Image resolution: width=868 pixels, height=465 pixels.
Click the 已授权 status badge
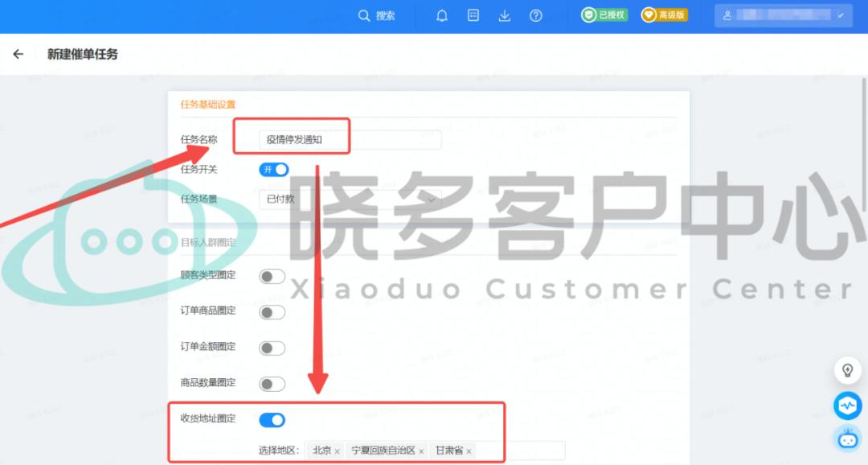point(603,14)
